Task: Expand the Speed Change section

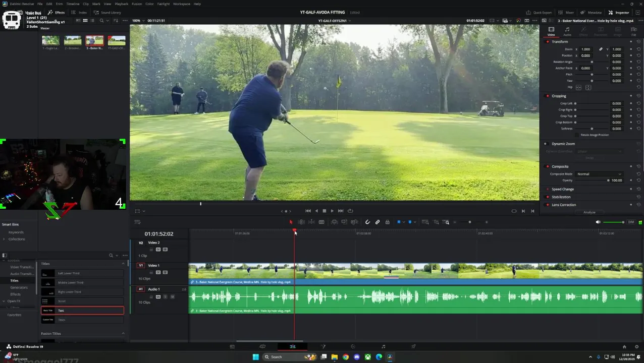Action: click(x=563, y=189)
